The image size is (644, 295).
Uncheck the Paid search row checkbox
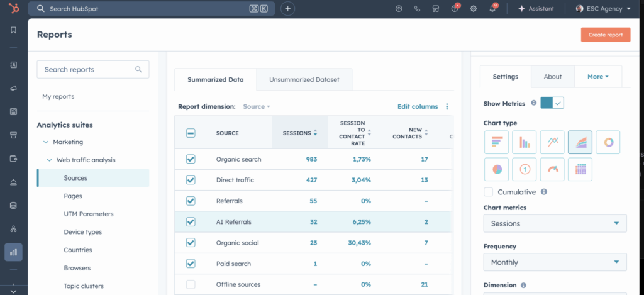(x=191, y=264)
